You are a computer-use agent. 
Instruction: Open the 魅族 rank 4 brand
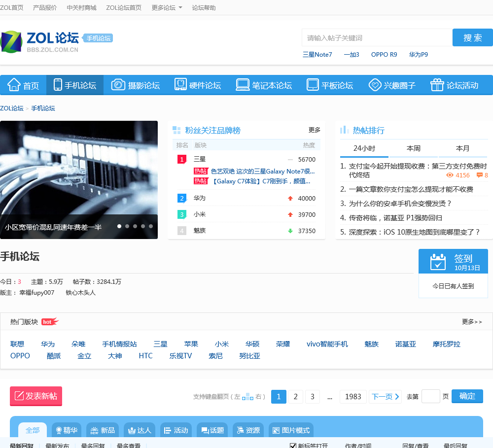pyautogui.click(x=199, y=231)
